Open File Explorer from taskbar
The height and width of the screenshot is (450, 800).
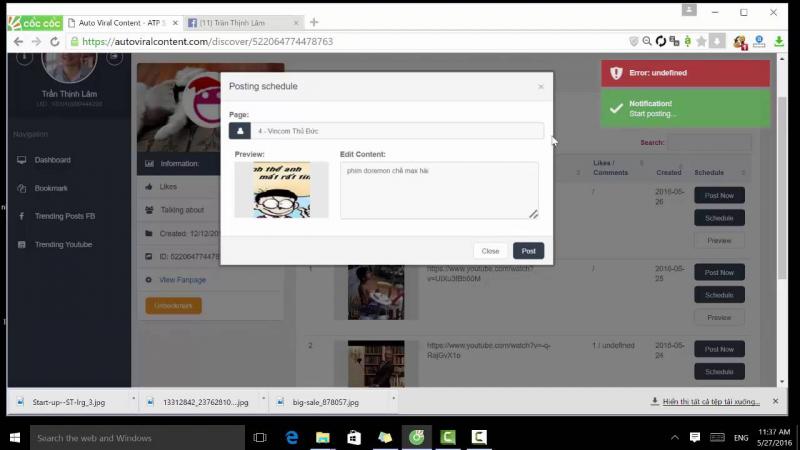coord(322,438)
